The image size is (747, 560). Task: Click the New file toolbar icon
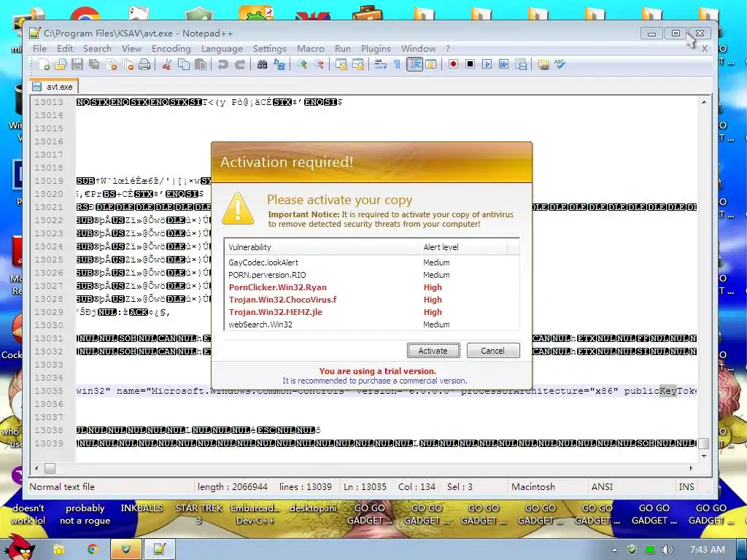44,64
